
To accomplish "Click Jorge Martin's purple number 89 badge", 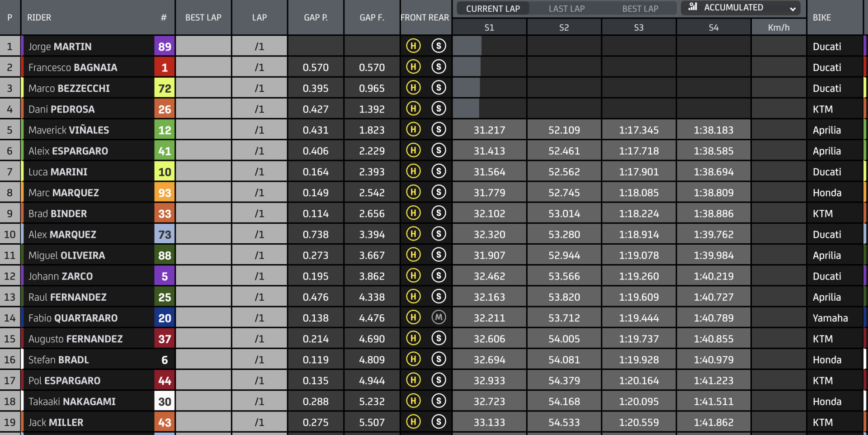I will tap(165, 47).
